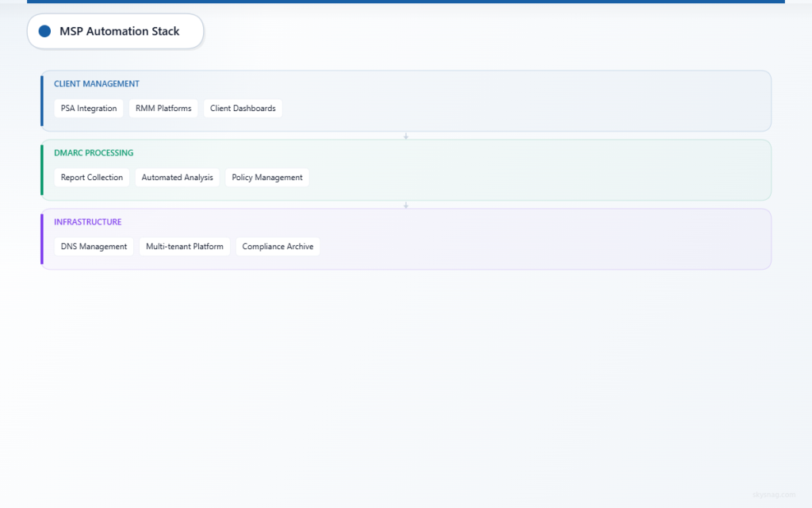Toggle the Automated Analysis pill
The image size is (812, 508).
click(177, 177)
